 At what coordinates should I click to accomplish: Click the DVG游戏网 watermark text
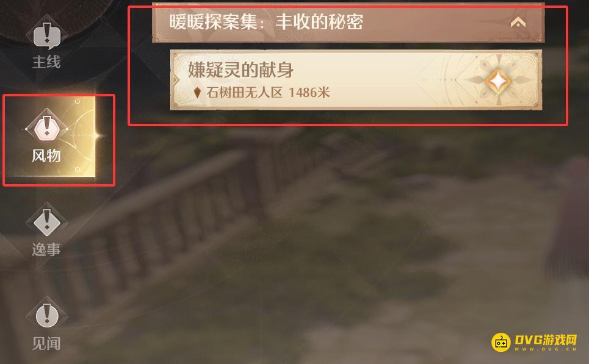tap(546, 340)
